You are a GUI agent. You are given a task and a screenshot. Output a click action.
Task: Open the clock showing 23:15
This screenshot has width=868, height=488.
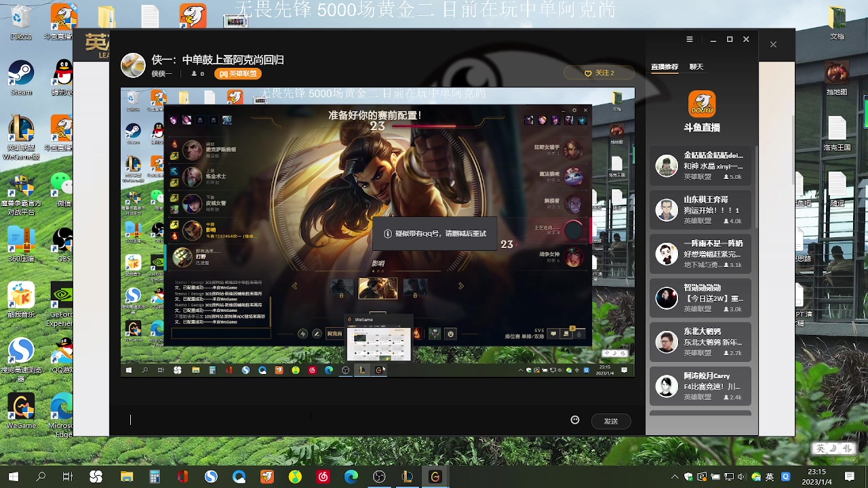pyautogui.click(x=816, y=476)
